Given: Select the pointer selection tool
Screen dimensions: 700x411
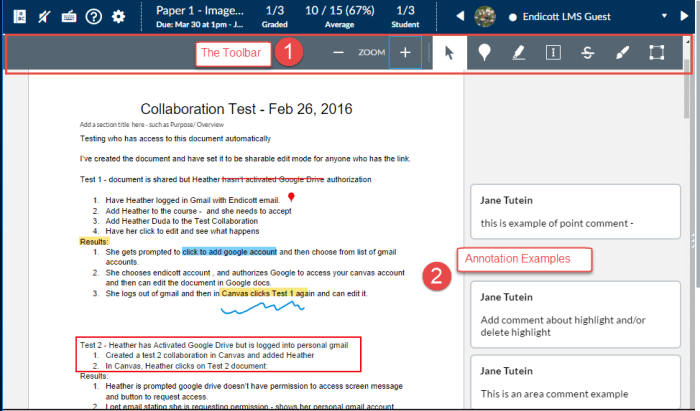Looking at the screenshot, I should [450, 53].
